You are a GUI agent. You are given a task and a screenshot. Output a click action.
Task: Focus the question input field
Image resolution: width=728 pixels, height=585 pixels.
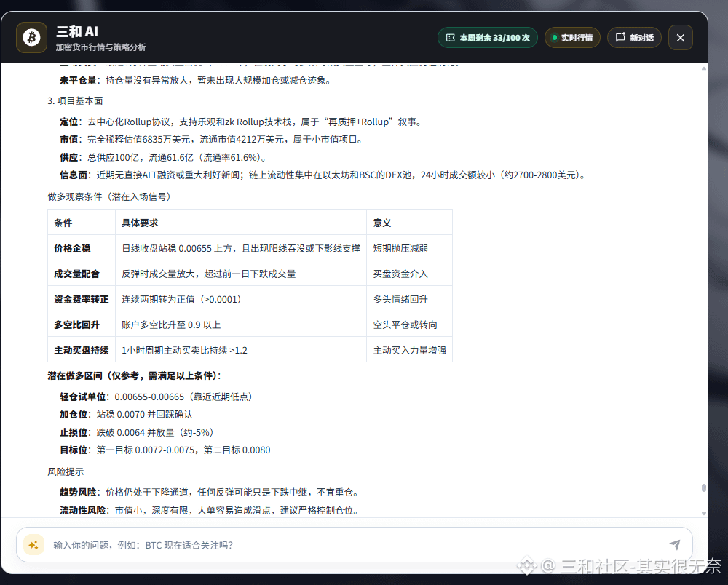(355, 545)
